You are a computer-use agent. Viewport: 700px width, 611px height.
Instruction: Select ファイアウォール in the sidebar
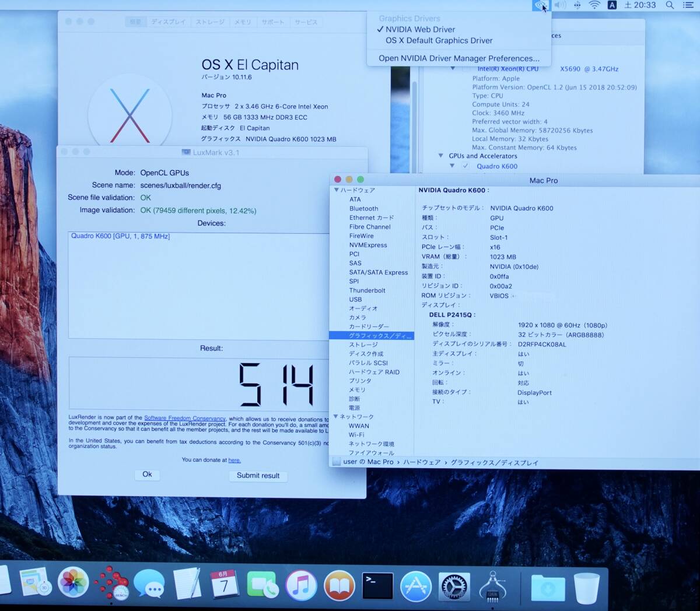pyautogui.click(x=372, y=453)
